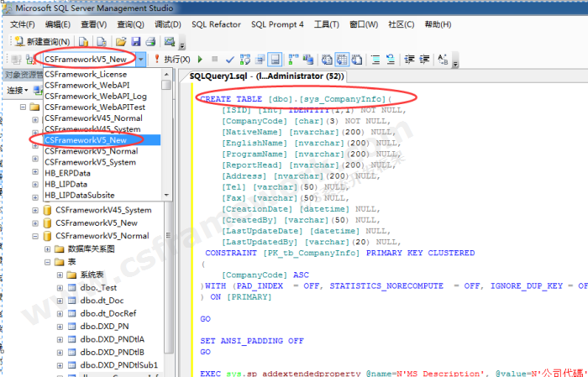Expand the 系统表 folder node

60,275
